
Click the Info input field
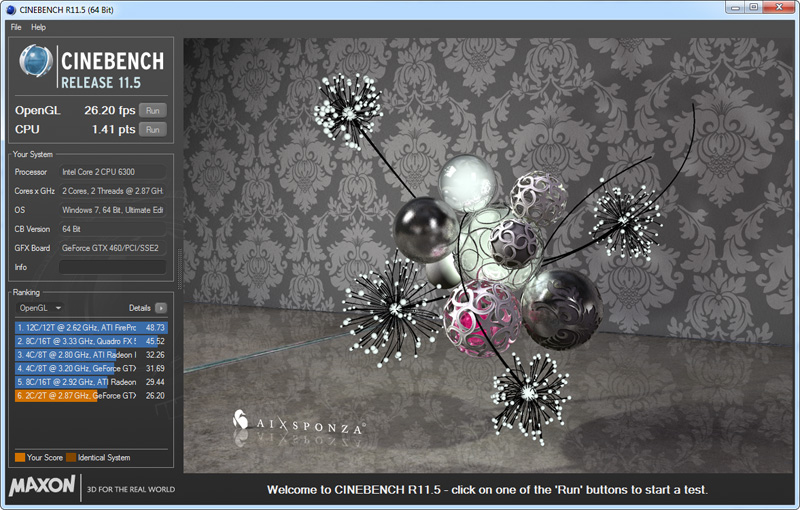[x=113, y=267]
